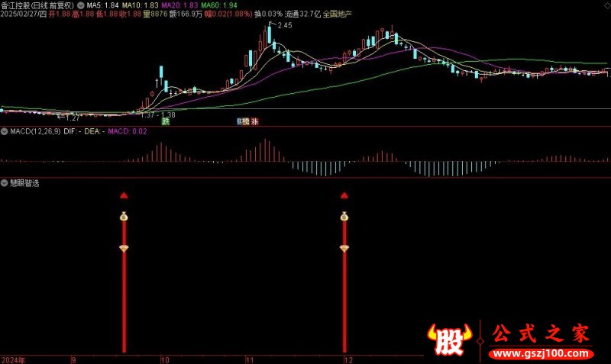Open the 慧眼智选 indicator dropdown arrow
Image resolution: width=611 pixels, height=364 pixels.
point(5,183)
